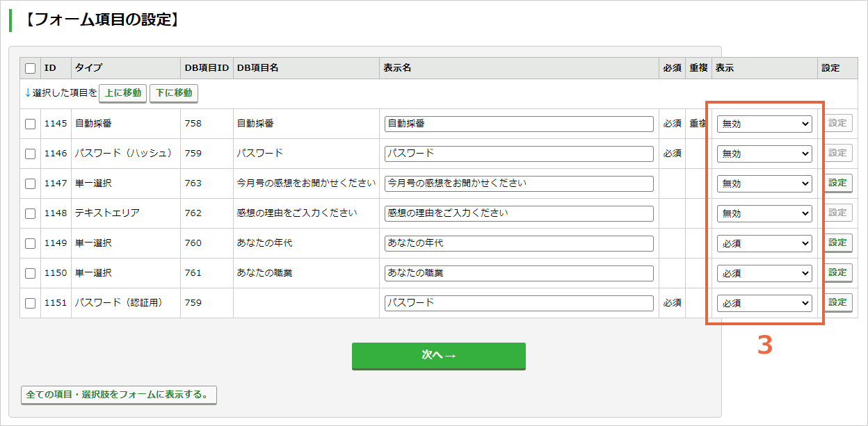The width and height of the screenshot is (868, 426).
Task: Click the green 次へ→ button
Action: coord(438,355)
